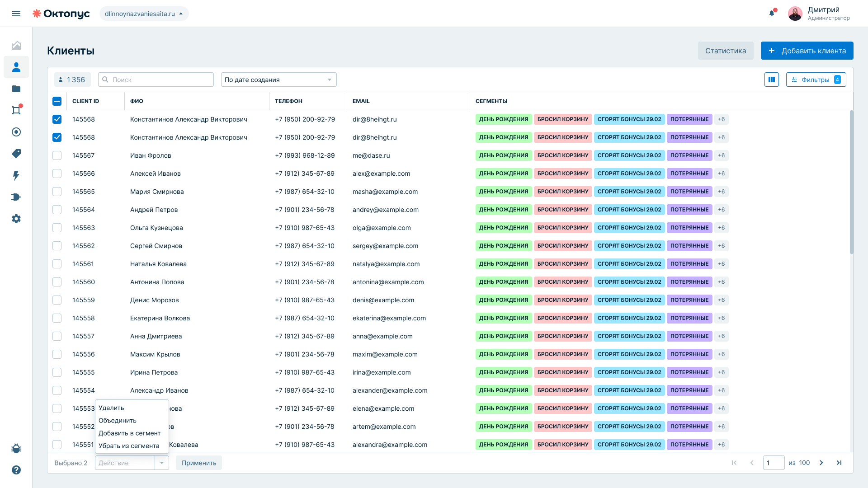Open the help question mark icon
Screen dimensions: 868x488
point(16,470)
